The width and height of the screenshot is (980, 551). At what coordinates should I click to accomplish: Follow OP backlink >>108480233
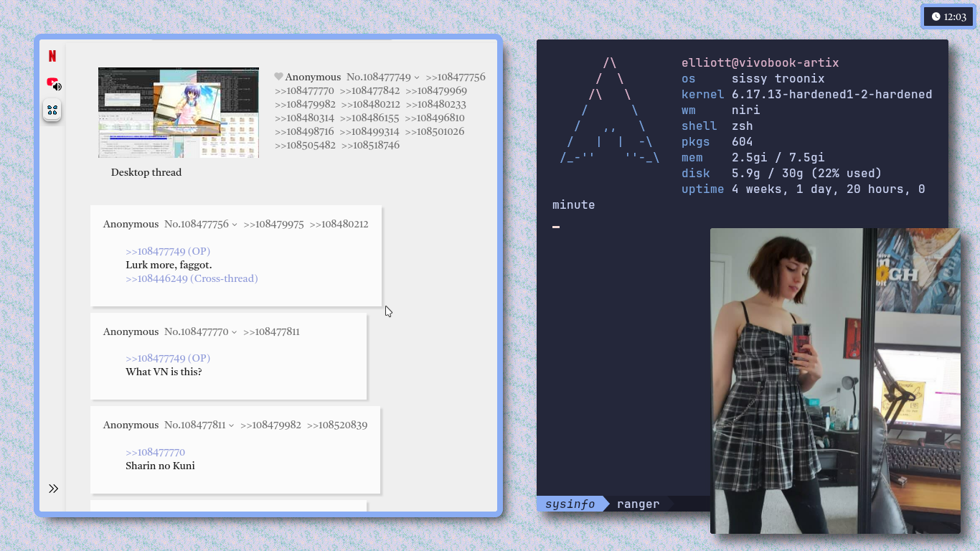coord(436,104)
